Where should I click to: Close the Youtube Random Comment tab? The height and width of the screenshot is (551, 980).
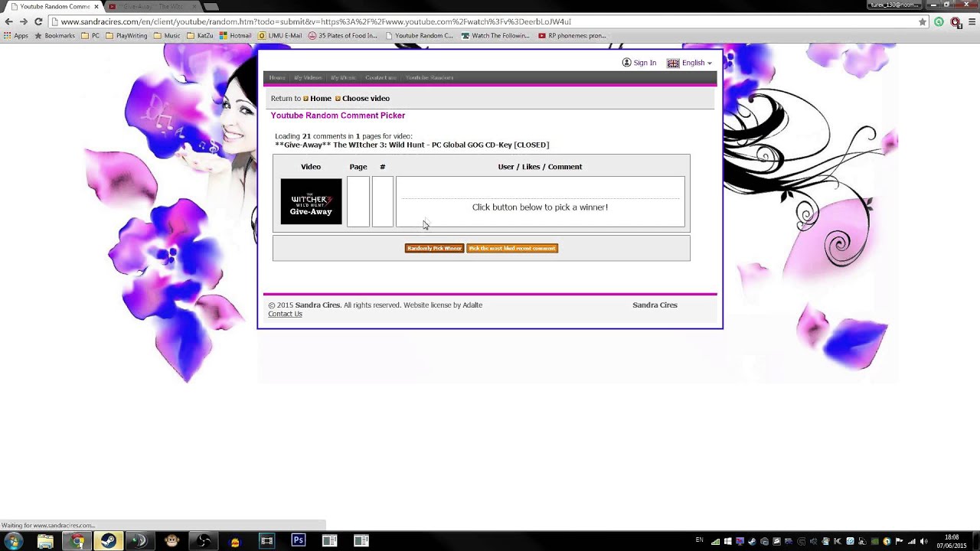coord(96,7)
